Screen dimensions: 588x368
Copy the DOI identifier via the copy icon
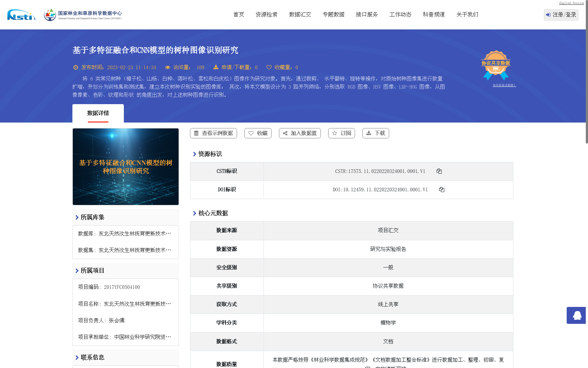pyautogui.click(x=442, y=190)
